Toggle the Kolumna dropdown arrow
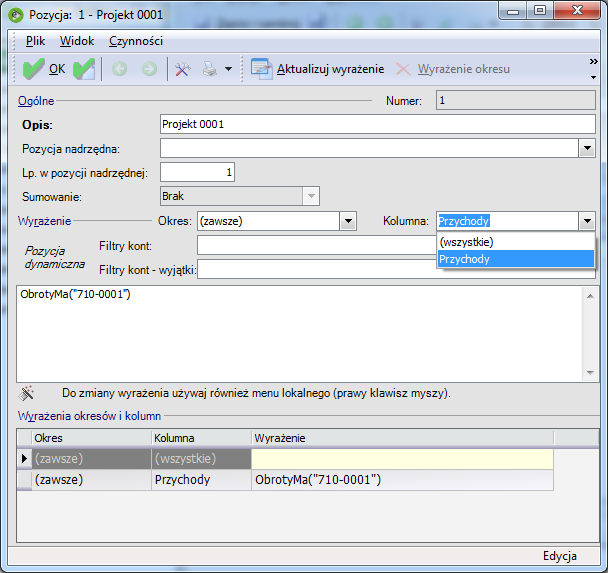The height and width of the screenshot is (573, 608). 587,221
